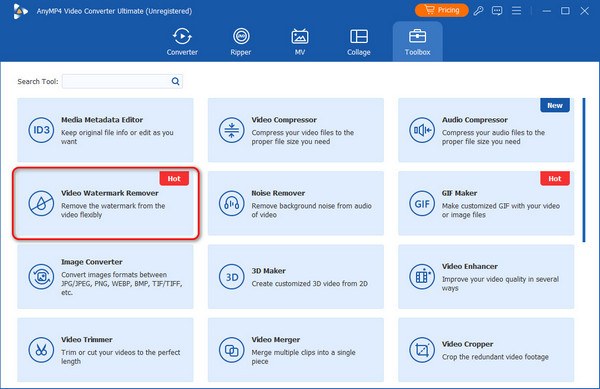
Task: Click the Hot badge on GIF Maker
Action: 555,179
